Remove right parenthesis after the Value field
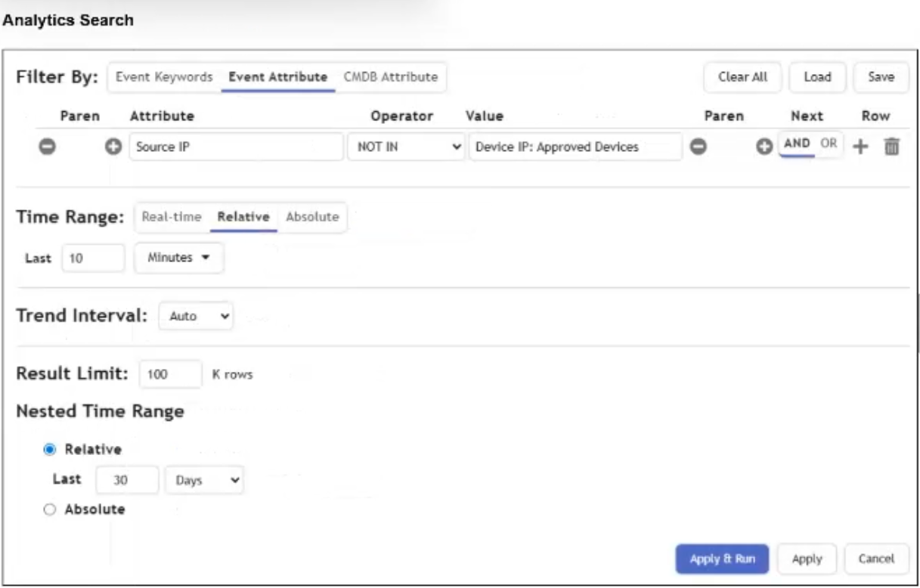The width and height of the screenshot is (920, 588). click(x=700, y=147)
